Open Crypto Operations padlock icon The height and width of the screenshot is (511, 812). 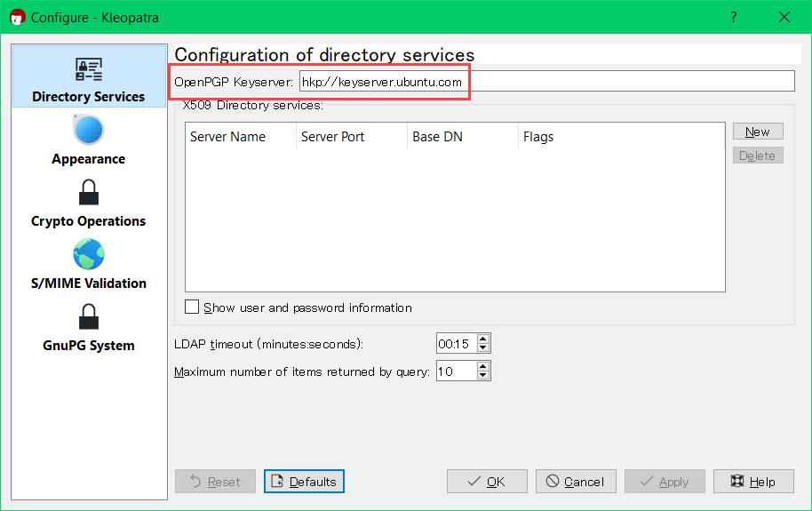(88, 193)
